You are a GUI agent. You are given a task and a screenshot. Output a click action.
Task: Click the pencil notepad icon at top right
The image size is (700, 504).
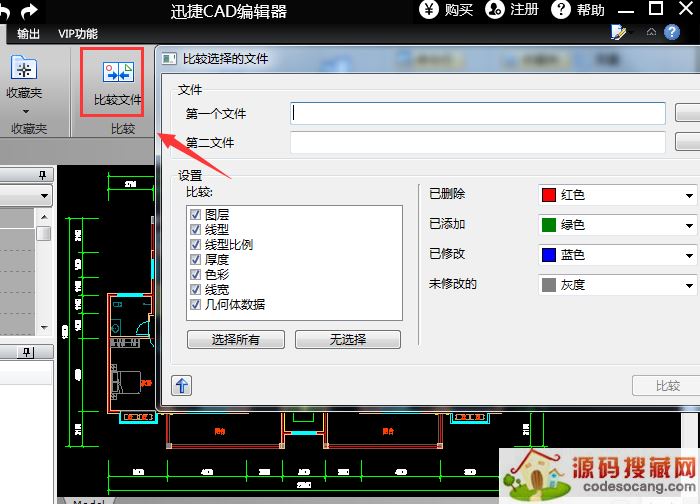click(619, 33)
